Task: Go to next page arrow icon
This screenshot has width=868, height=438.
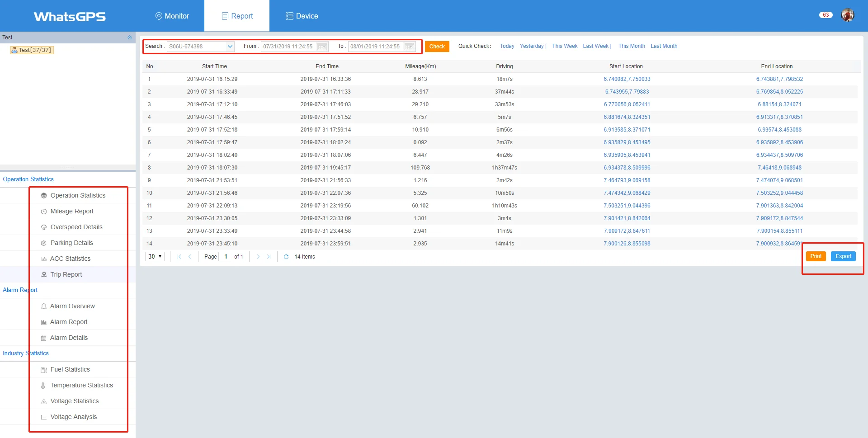Action: [x=258, y=257]
